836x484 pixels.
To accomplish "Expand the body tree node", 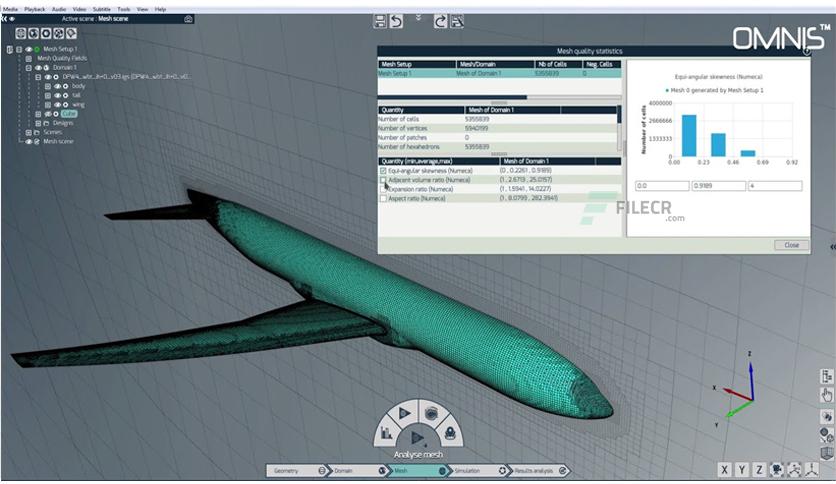I will (x=48, y=86).
